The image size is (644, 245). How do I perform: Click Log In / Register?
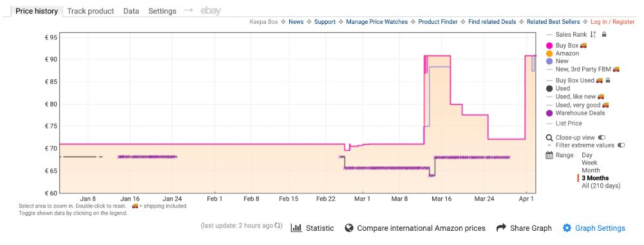[x=612, y=22]
